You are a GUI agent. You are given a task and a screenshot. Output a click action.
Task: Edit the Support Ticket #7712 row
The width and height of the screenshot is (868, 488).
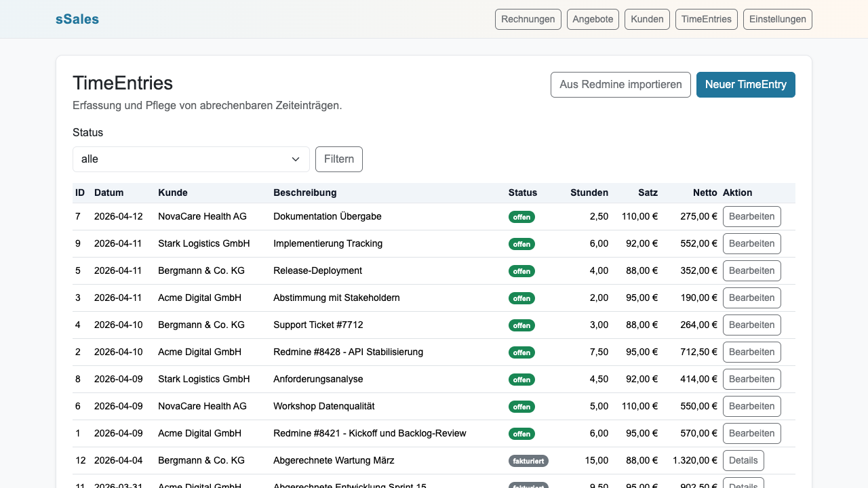pos(751,325)
